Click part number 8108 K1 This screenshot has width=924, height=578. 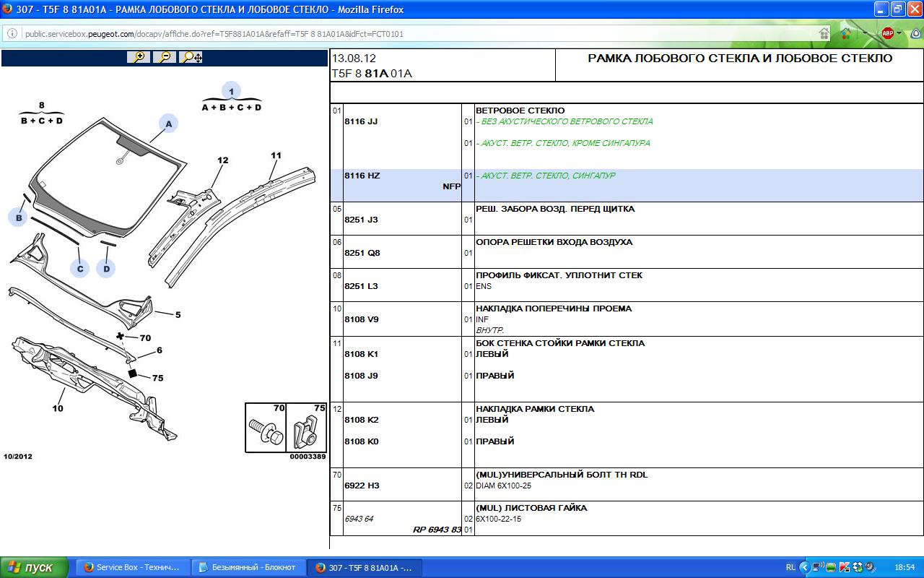coord(361,354)
